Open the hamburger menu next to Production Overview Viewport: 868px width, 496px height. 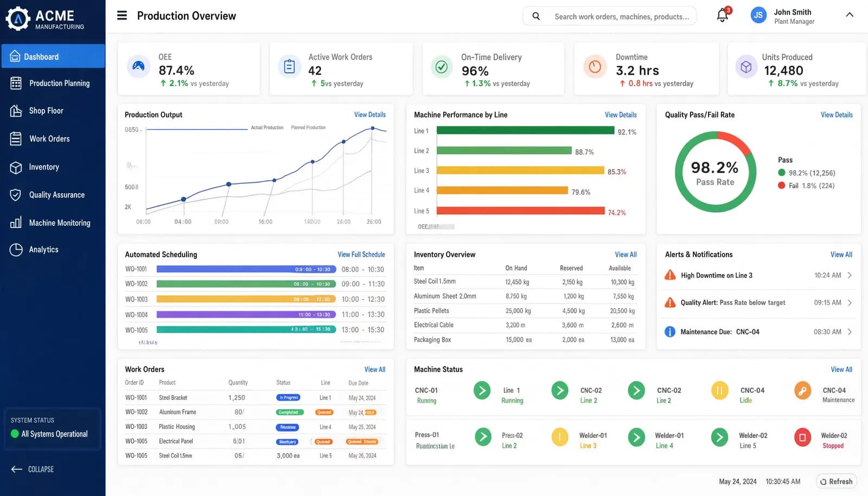click(x=122, y=16)
